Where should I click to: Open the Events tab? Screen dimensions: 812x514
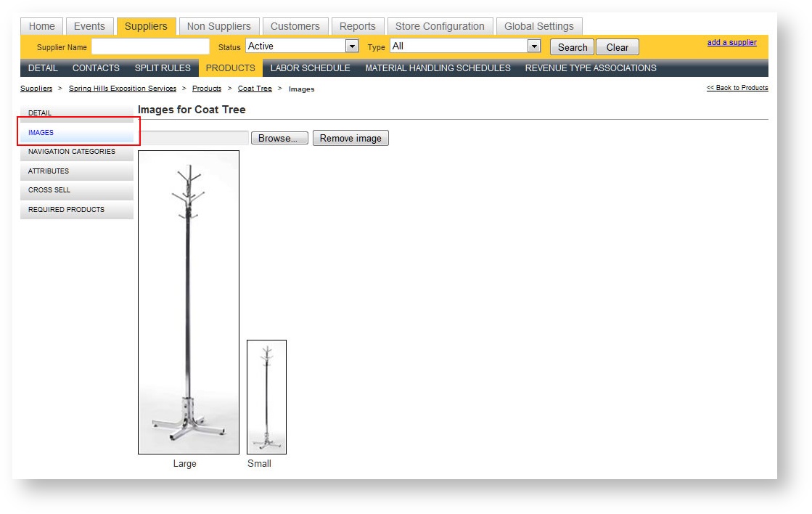[x=89, y=26]
